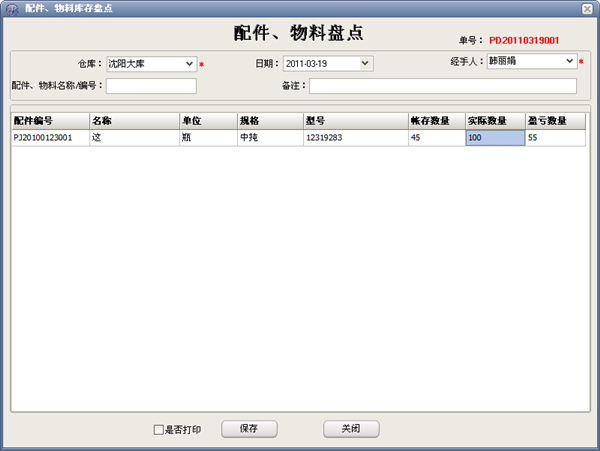Open the 仓库 dropdown list

point(190,64)
